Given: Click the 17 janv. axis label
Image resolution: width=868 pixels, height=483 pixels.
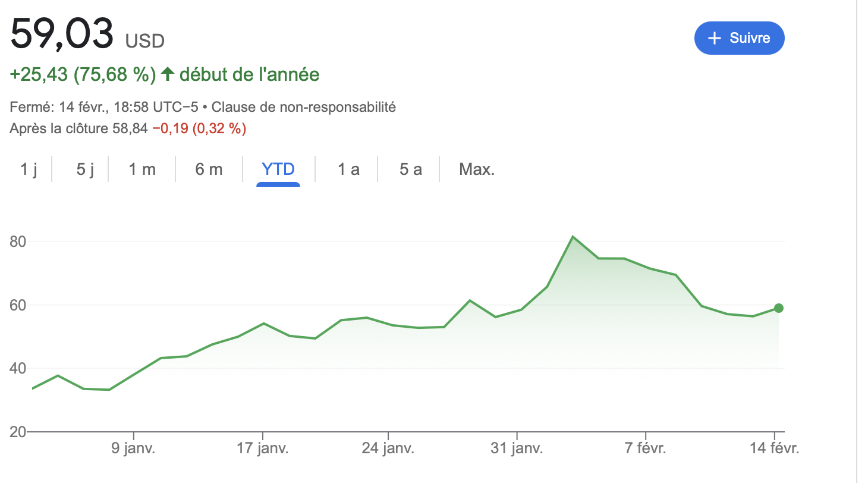Looking at the screenshot, I should coord(263,448).
